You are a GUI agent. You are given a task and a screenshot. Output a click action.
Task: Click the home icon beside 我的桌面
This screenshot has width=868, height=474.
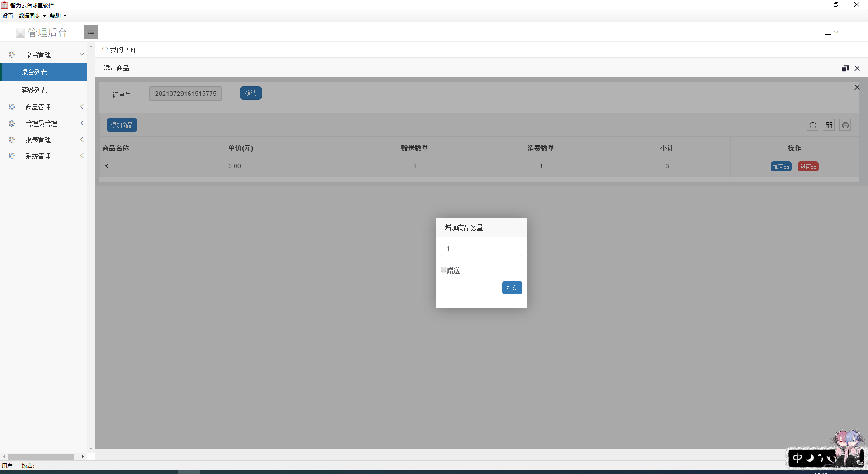(105, 50)
